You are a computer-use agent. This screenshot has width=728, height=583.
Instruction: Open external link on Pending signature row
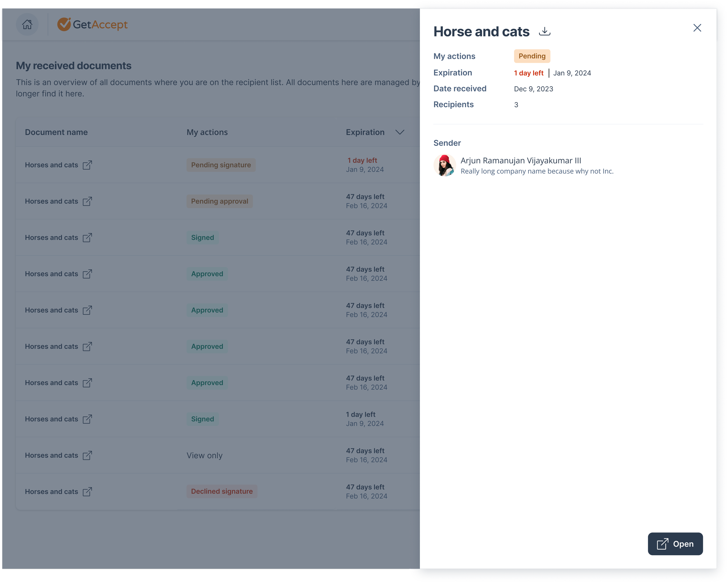pyautogui.click(x=87, y=165)
